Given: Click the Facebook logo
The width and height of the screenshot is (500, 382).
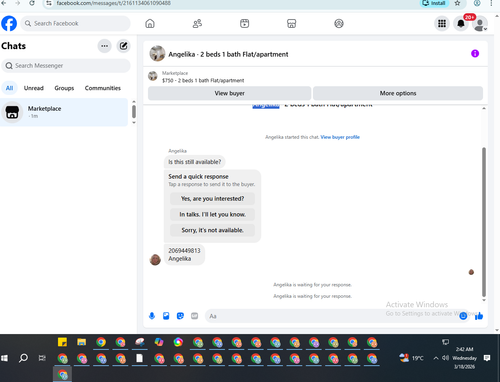Looking at the screenshot, I should click(x=9, y=23).
